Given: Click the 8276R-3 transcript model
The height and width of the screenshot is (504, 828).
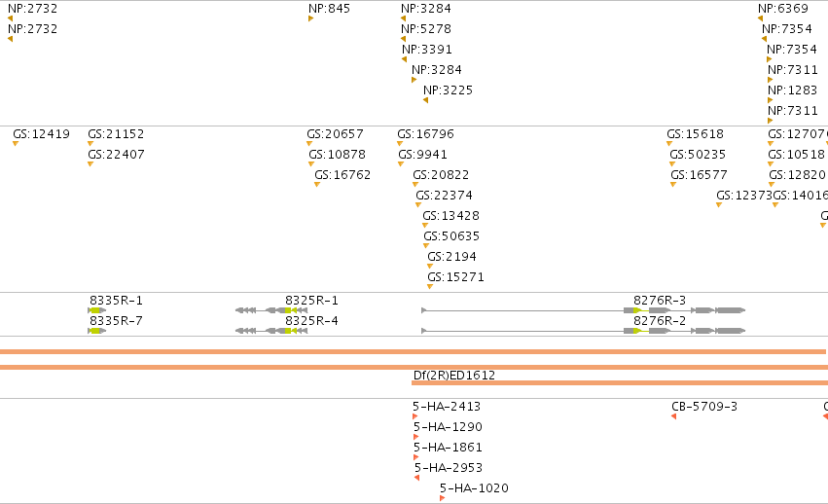Looking at the screenshot, I should pyautogui.click(x=584, y=310).
